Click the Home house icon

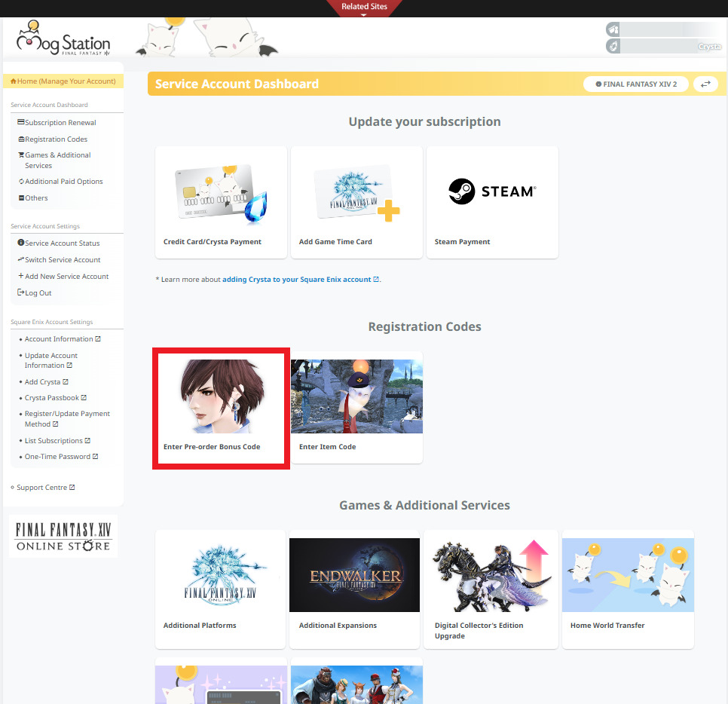click(12, 81)
